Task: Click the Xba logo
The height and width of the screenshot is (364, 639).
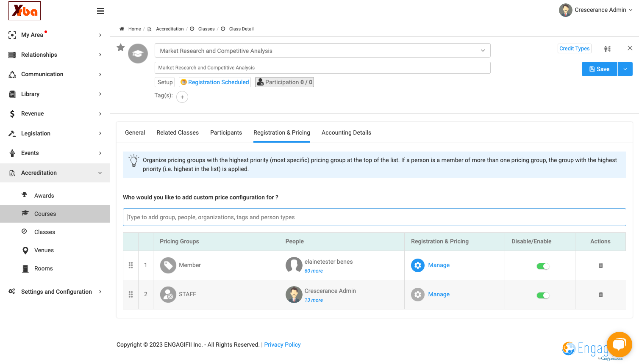Action: click(x=25, y=11)
